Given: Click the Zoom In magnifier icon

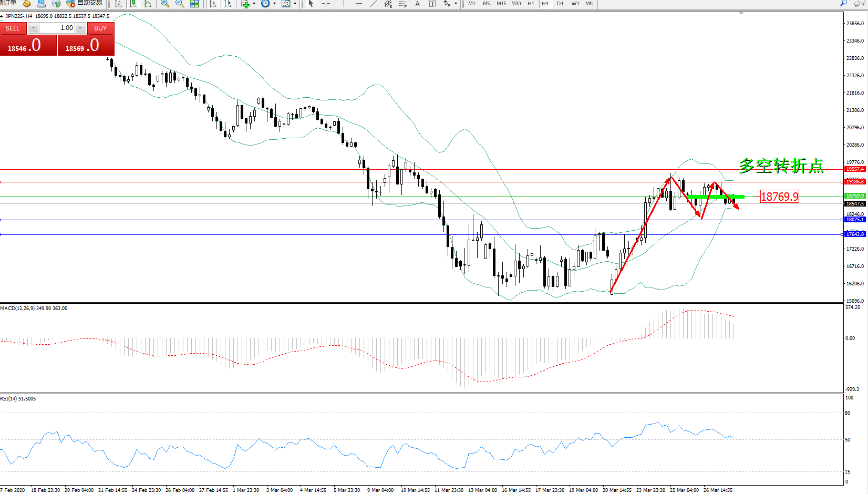Looking at the screenshot, I should [x=165, y=4].
